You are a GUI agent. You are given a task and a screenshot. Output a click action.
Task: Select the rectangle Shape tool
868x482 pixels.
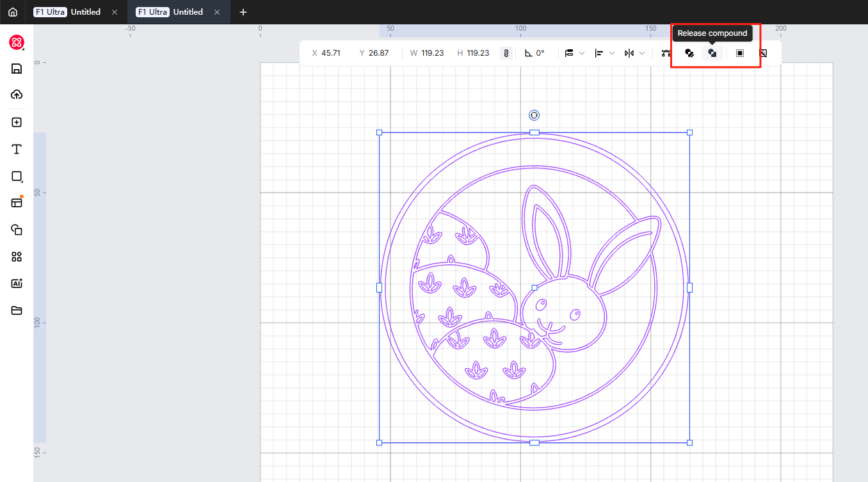click(x=17, y=176)
